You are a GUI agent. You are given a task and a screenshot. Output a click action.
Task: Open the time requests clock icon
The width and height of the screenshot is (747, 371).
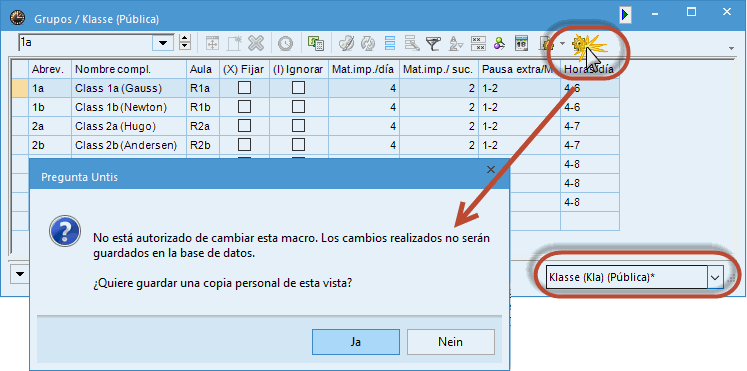285,44
